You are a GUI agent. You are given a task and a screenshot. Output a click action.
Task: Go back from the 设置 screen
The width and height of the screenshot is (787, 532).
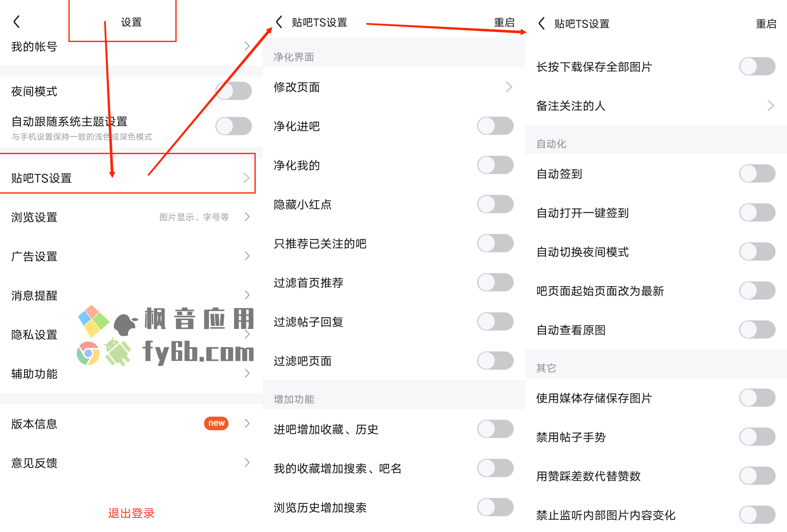(x=17, y=22)
